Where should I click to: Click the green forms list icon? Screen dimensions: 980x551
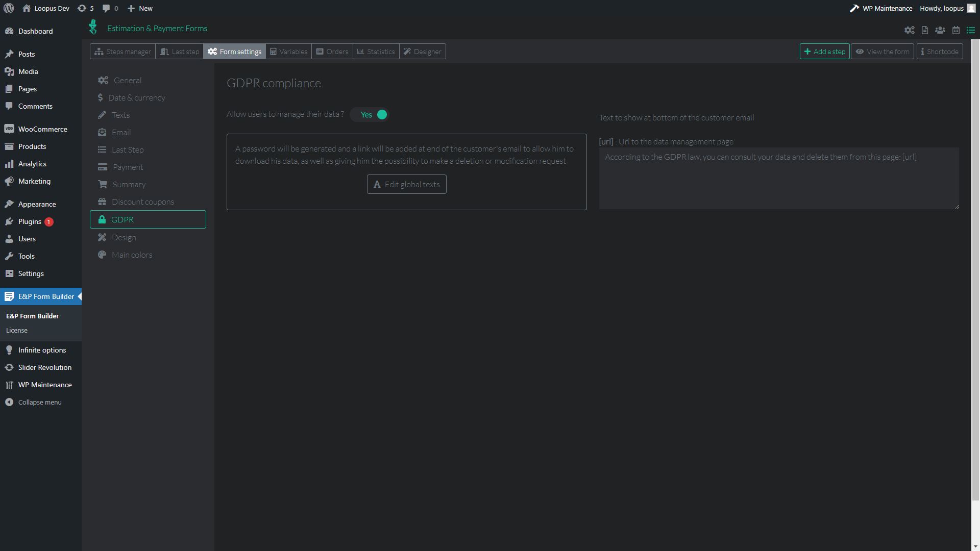click(971, 30)
